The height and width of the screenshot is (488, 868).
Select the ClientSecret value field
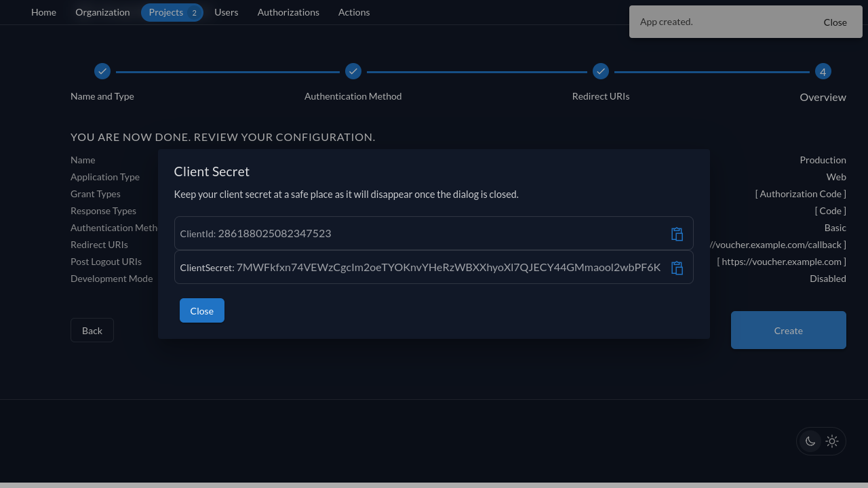pos(420,267)
